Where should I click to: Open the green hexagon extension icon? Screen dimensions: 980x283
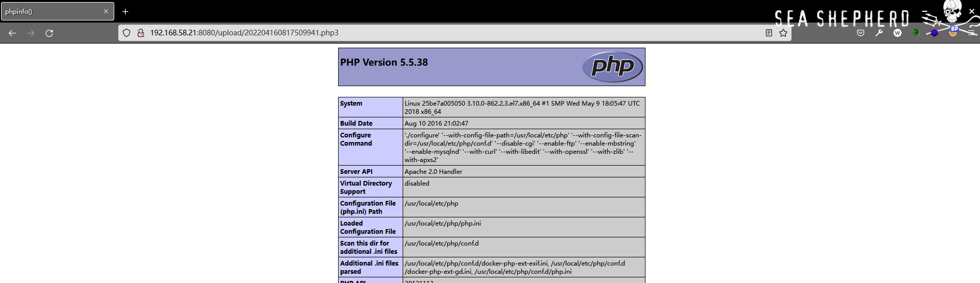click(x=916, y=33)
